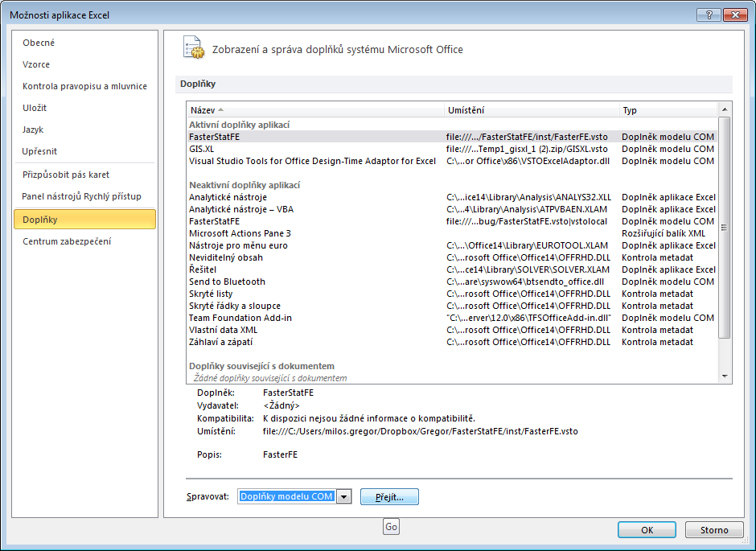Select Nástroje pro měnu euro row
Screen dimensions: 756x551
(452, 245)
